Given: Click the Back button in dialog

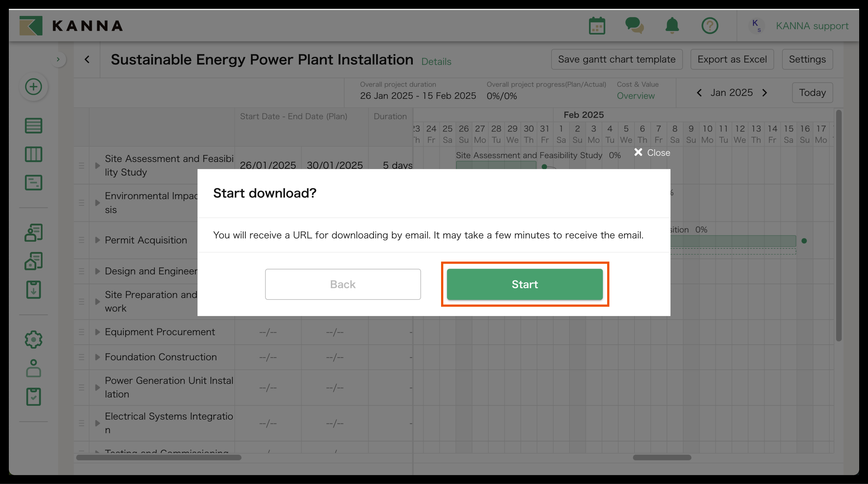Looking at the screenshot, I should tap(343, 284).
